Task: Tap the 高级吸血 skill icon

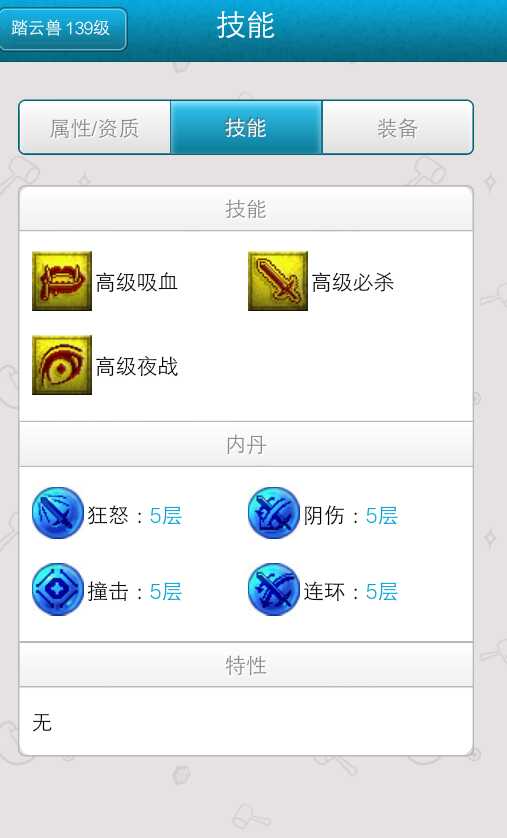Action: tap(62, 281)
